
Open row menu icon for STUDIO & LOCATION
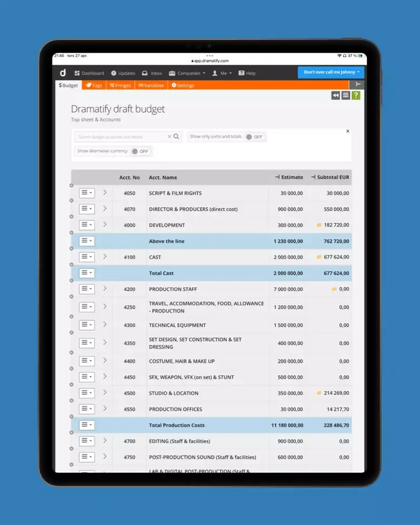point(87,393)
